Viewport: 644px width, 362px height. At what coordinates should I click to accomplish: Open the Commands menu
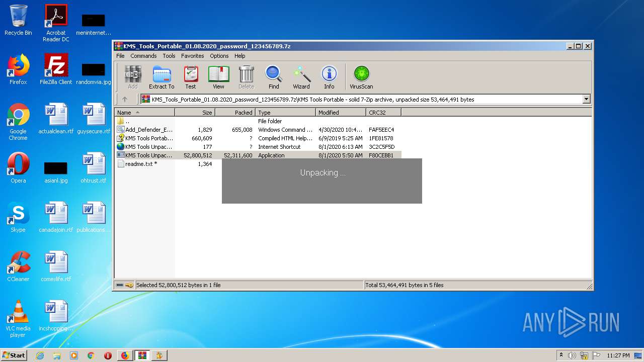[143, 56]
